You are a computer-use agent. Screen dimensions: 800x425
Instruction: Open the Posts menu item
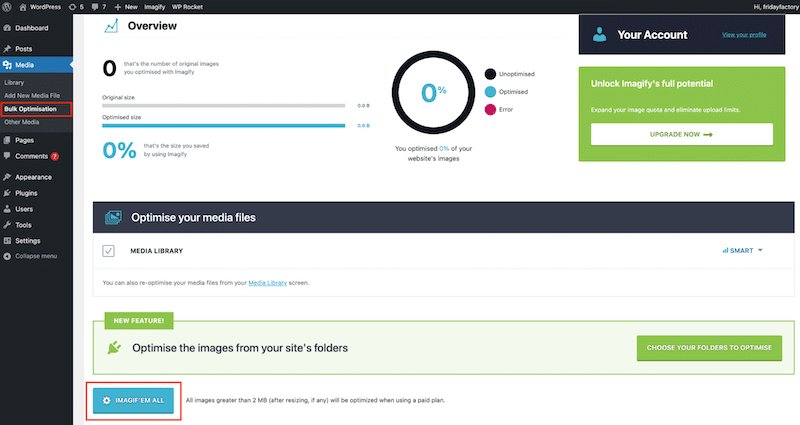pos(23,49)
